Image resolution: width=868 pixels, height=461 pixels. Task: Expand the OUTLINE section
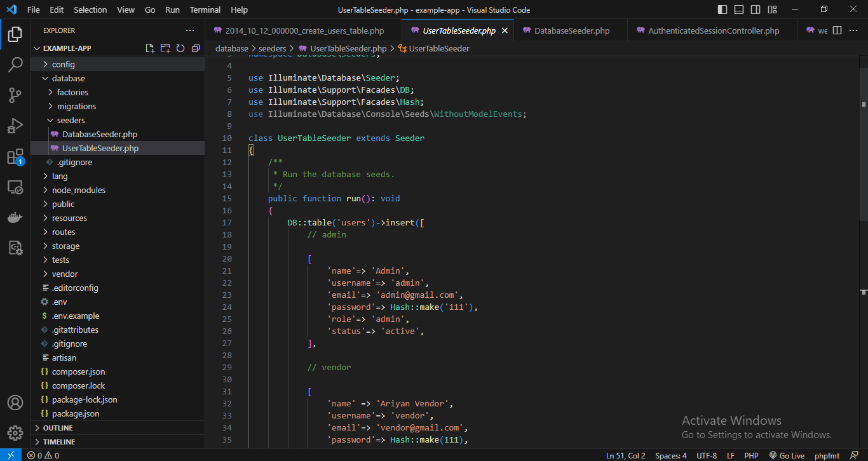(58, 428)
